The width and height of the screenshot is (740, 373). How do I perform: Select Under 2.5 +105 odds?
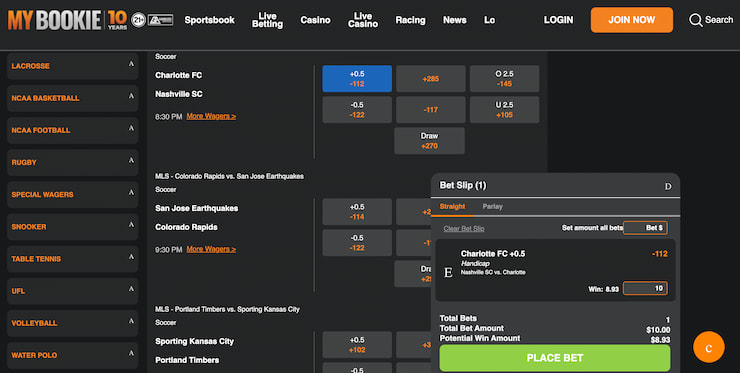(504, 110)
